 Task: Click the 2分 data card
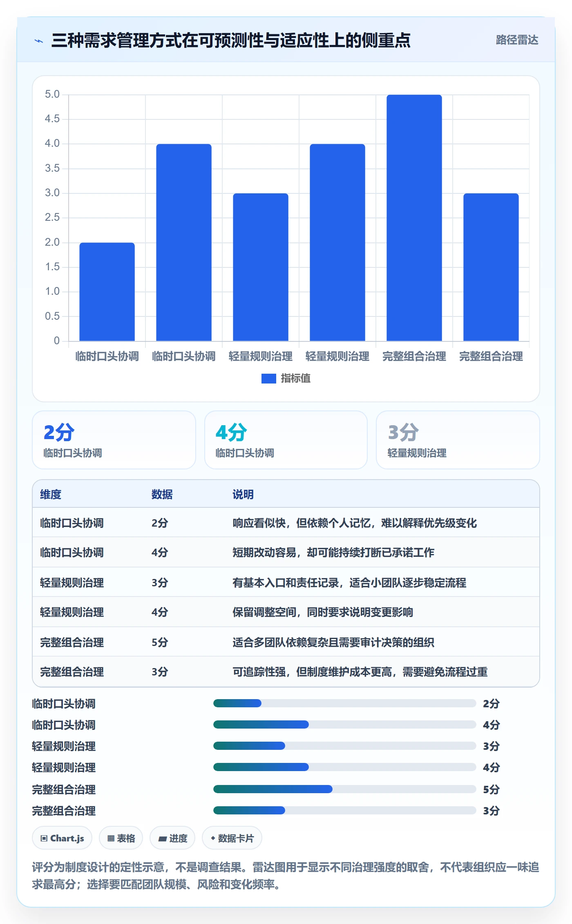[114, 440]
